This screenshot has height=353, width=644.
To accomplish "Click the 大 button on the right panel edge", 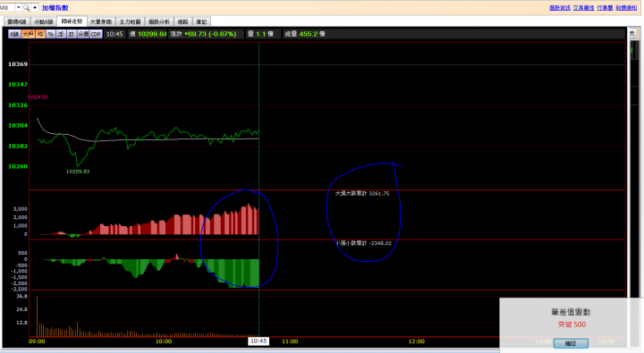I will 632,34.
